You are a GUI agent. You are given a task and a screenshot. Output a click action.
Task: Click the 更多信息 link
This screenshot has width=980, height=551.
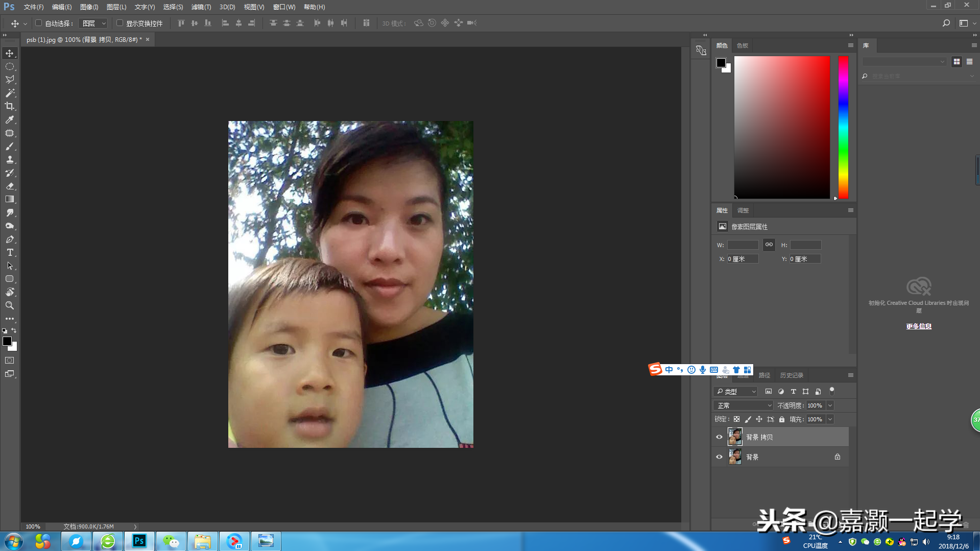point(919,326)
